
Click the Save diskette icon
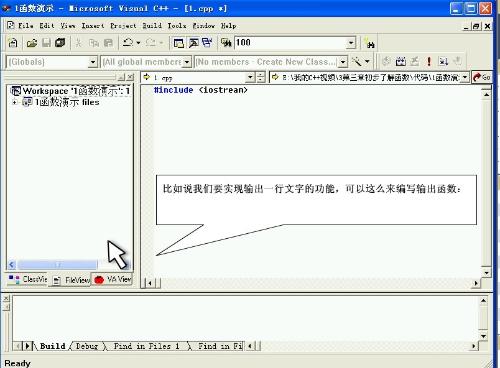[46, 43]
